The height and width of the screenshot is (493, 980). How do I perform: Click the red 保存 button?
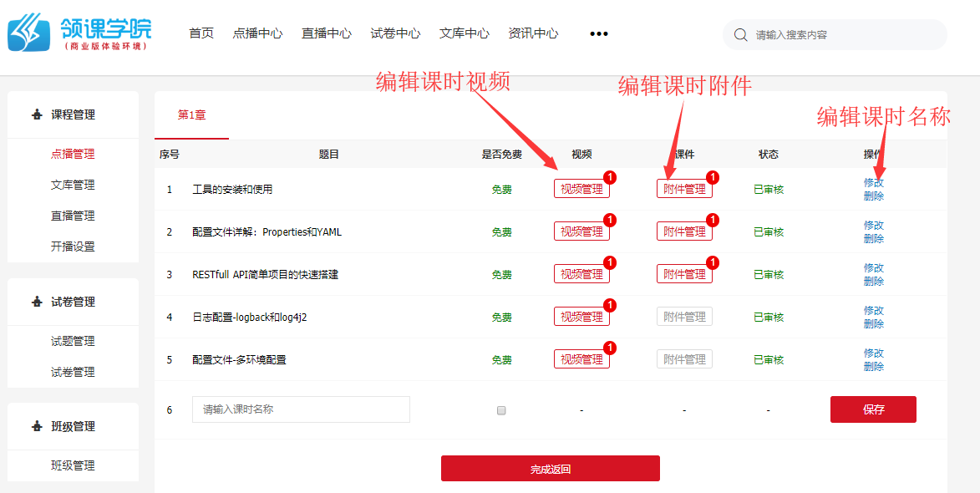tap(873, 409)
